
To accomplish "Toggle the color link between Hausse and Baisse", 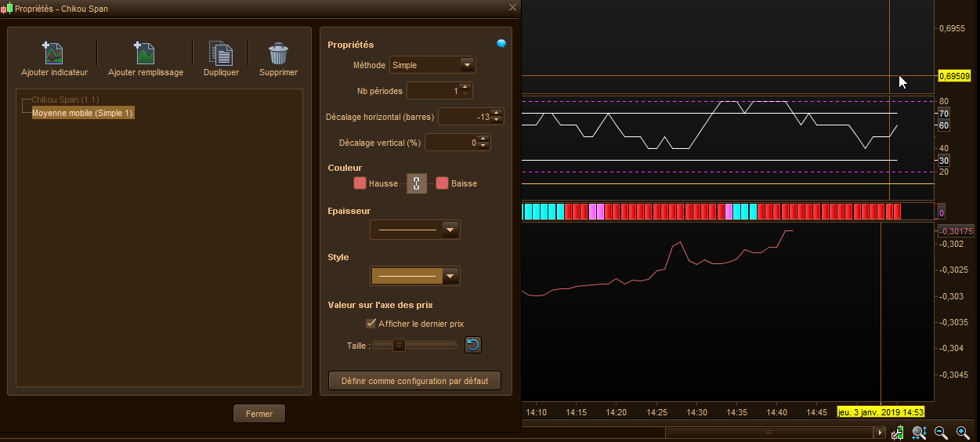I will (x=417, y=183).
